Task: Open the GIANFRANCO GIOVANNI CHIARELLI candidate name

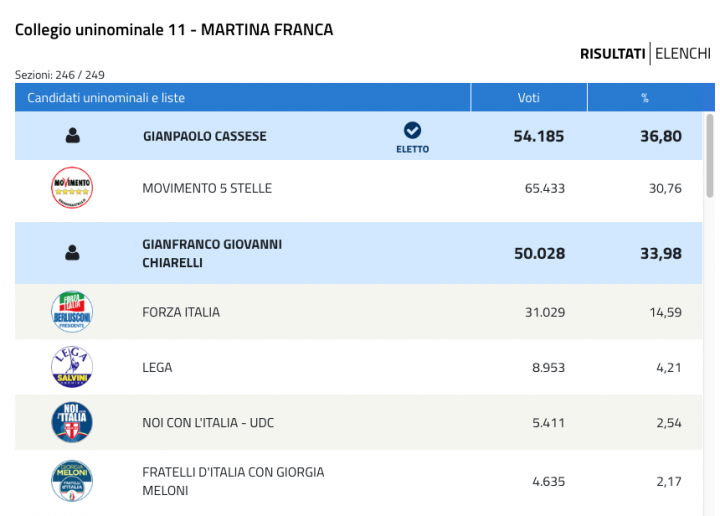Action: [x=212, y=253]
